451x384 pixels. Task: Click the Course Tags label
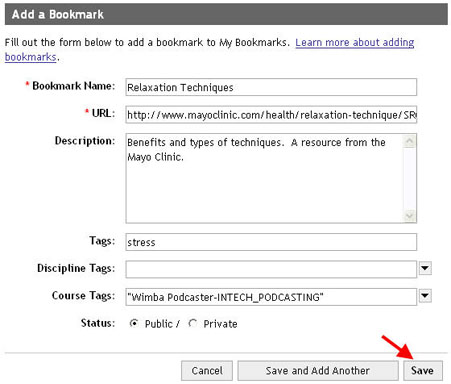83,296
